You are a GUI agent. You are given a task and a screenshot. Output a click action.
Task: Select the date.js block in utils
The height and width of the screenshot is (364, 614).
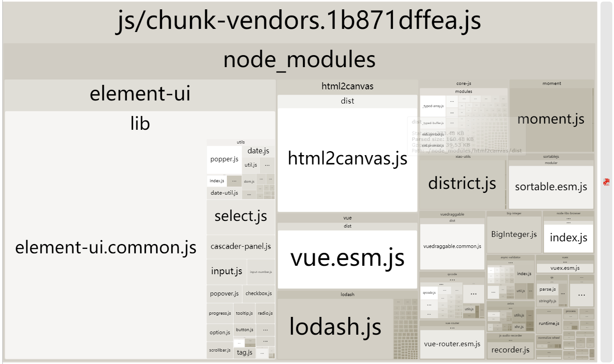(x=258, y=151)
